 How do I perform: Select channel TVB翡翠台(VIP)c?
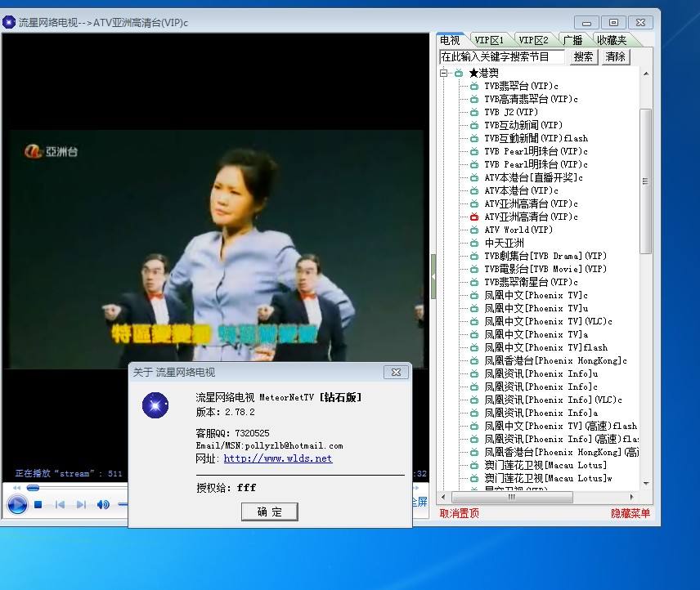point(521,86)
